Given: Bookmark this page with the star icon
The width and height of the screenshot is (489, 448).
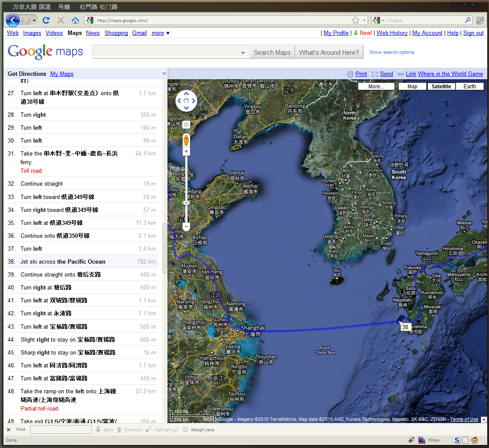Looking at the screenshot, I should pos(356,20).
